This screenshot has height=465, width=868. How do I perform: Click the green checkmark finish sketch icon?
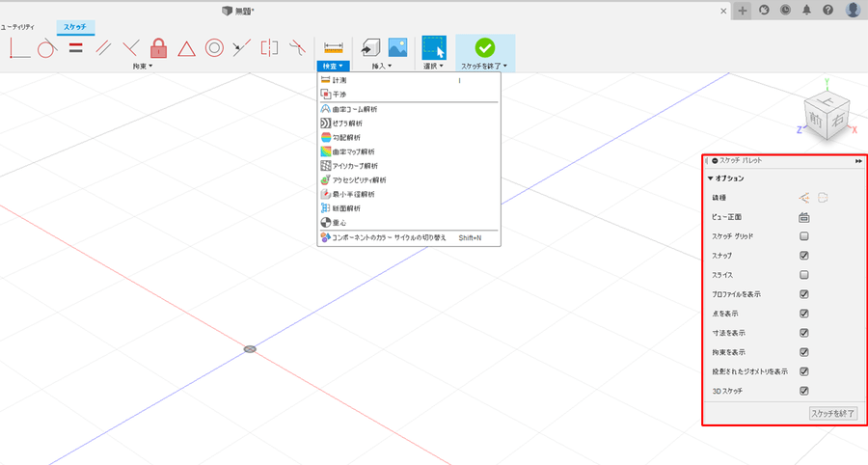(x=485, y=48)
